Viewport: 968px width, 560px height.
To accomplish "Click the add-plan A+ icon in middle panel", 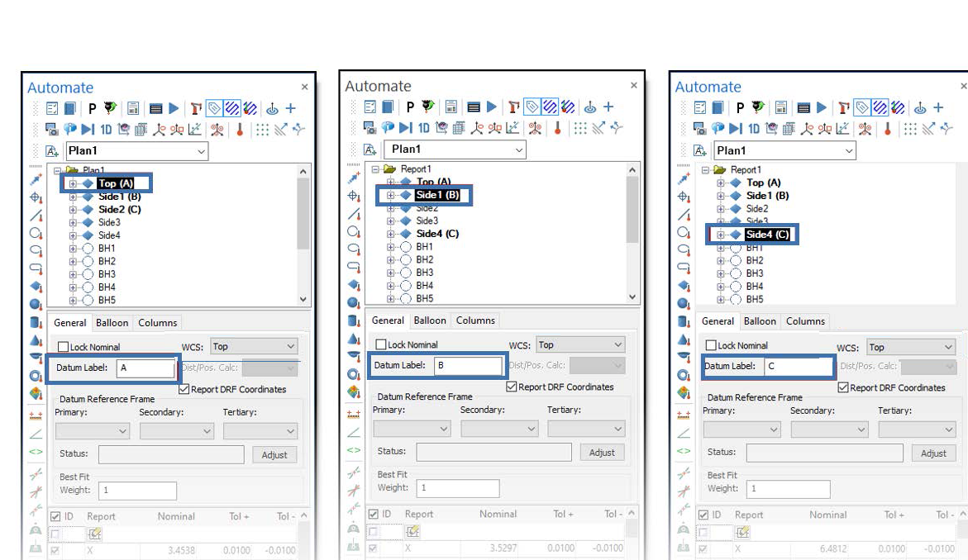I will 370,149.
